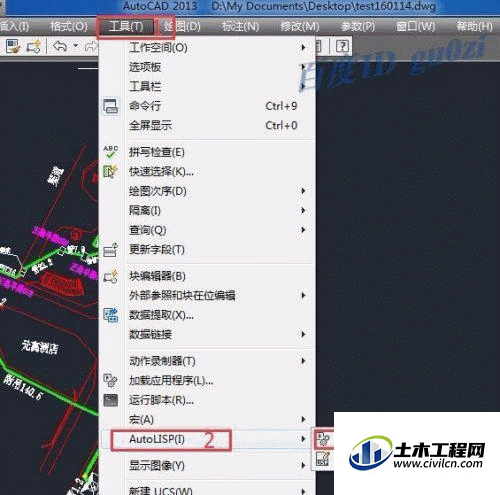Click the AutoLISP load icon in submenu

click(x=323, y=439)
